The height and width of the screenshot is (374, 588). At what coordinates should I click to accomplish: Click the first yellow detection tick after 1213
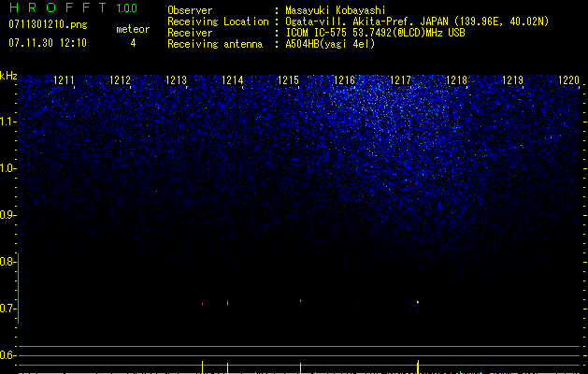(x=203, y=367)
